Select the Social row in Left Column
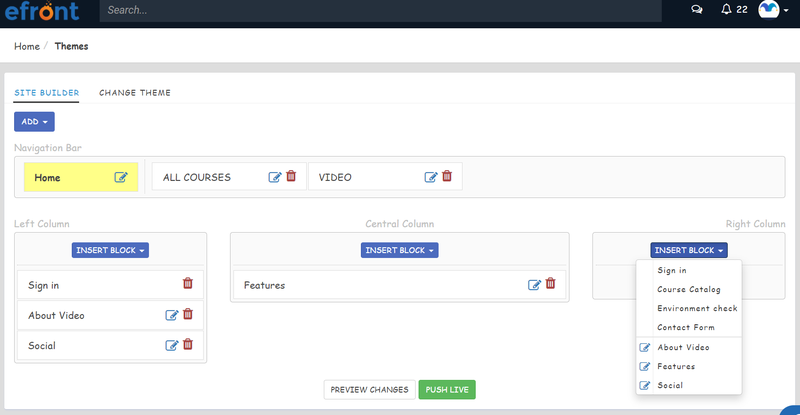 (110, 345)
